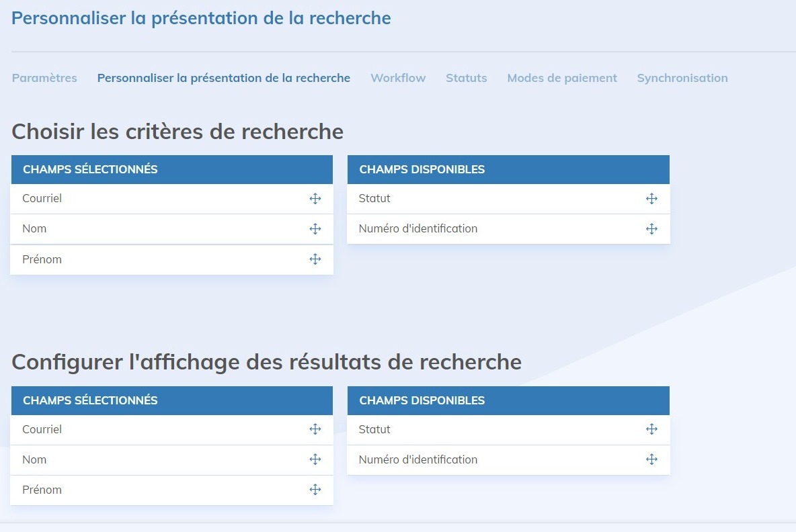The image size is (796, 532).
Task: Switch to the Workflow tab
Action: (x=398, y=78)
